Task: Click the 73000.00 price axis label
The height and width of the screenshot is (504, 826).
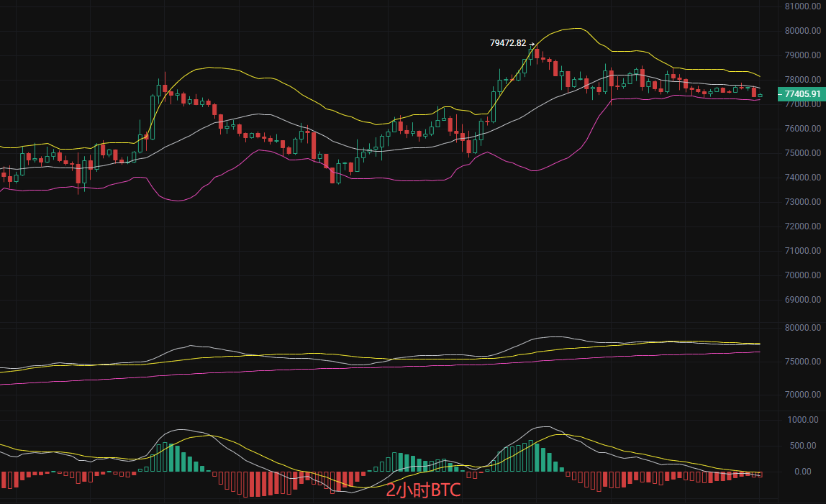Action: [x=803, y=202]
